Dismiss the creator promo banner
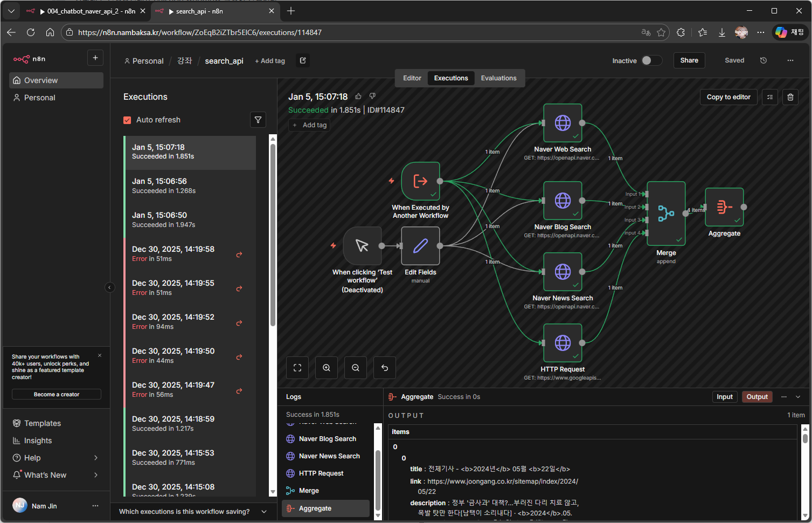 (100, 355)
